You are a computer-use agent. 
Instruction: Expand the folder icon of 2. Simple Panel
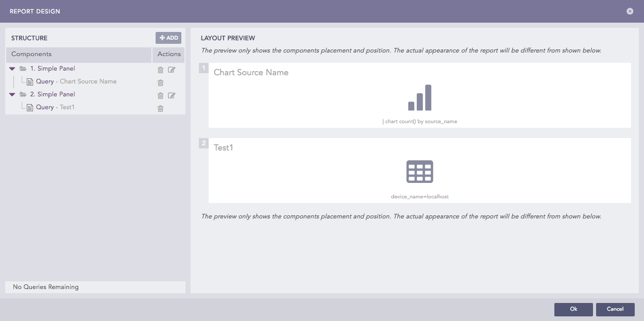coord(22,94)
